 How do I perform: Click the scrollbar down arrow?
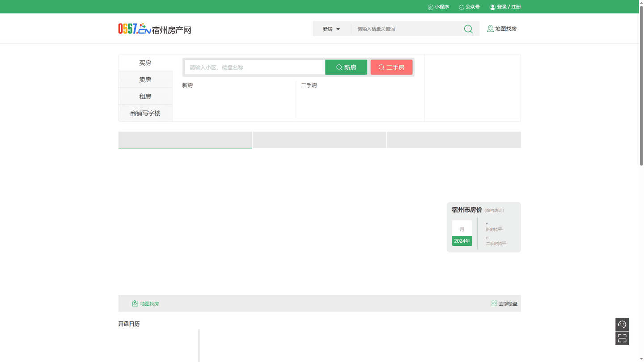click(641, 359)
